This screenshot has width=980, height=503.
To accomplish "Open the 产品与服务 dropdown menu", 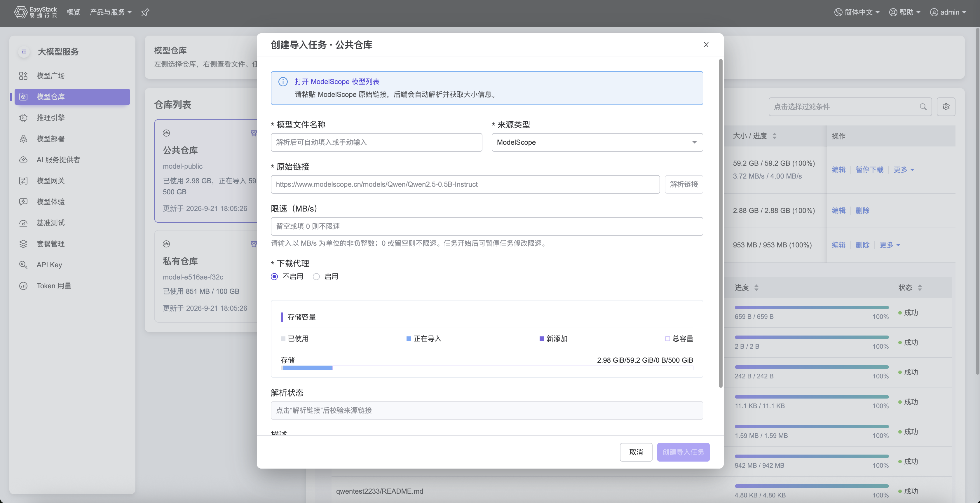I will pos(110,12).
